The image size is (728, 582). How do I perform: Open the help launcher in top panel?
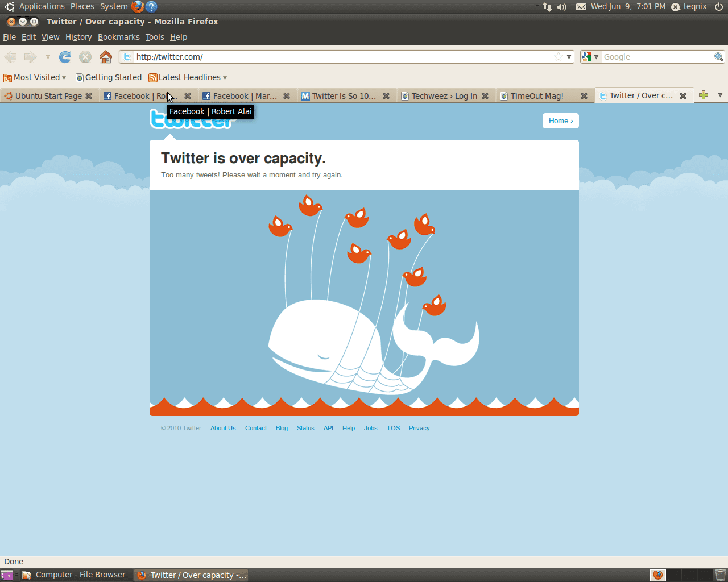click(x=151, y=6)
